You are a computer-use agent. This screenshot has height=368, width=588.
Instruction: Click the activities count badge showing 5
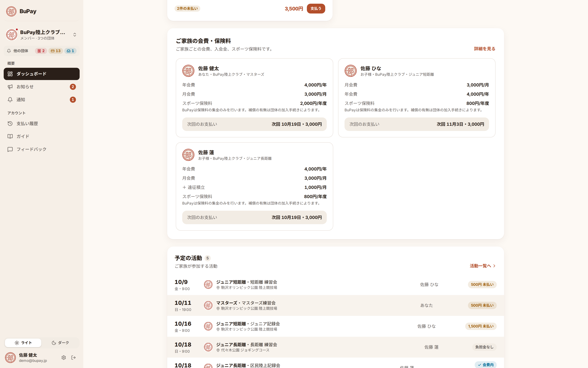pyautogui.click(x=207, y=258)
